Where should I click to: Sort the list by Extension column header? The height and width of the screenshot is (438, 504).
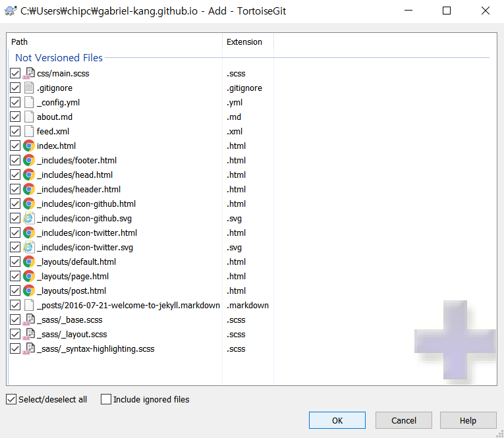[x=247, y=42]
